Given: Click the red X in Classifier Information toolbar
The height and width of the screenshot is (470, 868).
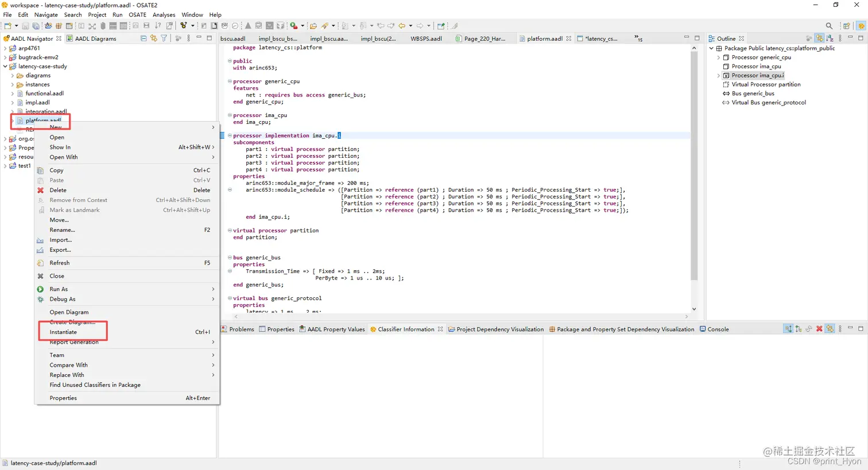Looking at the screenshot, I should point(819,329).
